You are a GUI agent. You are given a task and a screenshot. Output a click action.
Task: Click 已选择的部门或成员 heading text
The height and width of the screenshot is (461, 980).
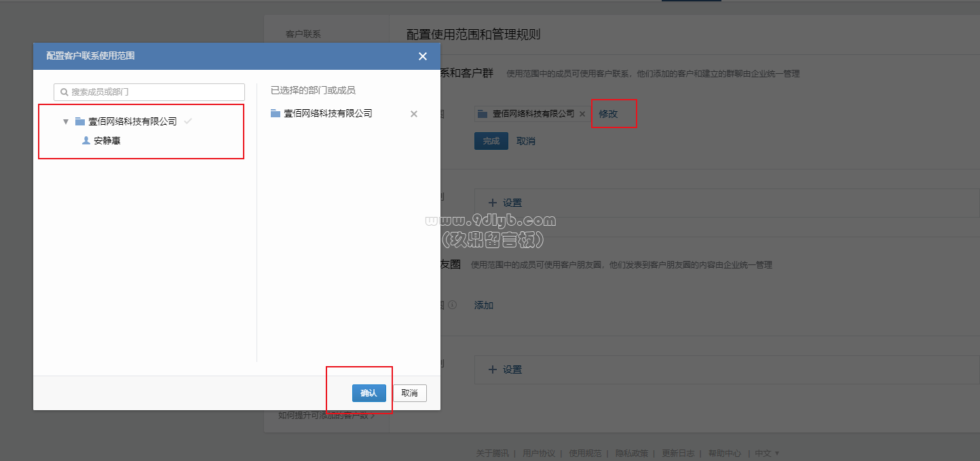(x=313, y=89)
